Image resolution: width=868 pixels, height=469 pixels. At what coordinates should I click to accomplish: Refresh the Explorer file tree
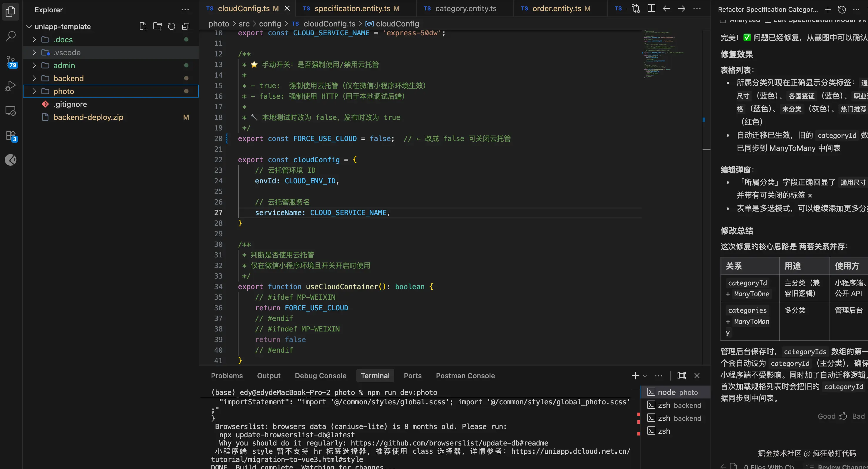[x=172, y=26]
